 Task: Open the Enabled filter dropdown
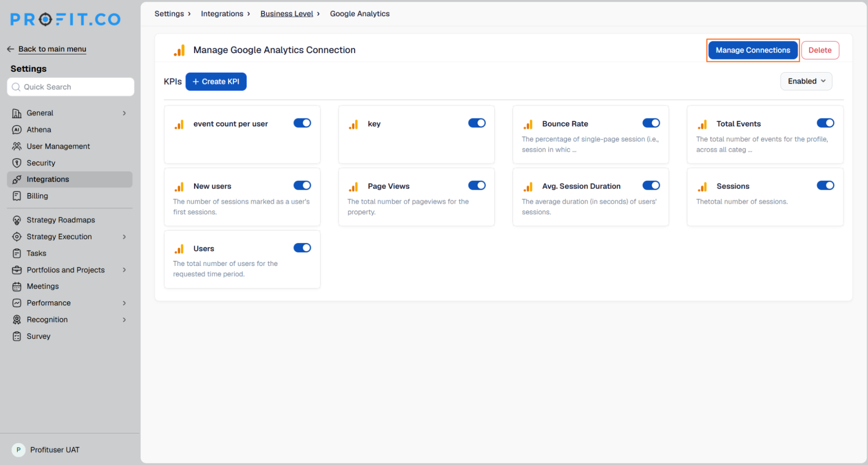pos(806,81)
